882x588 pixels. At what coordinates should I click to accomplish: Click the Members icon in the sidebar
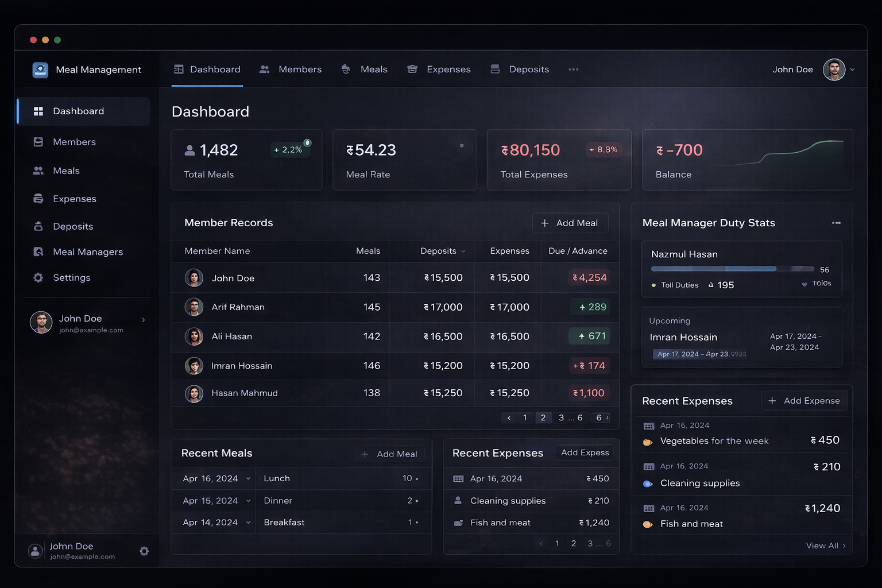(x=38, y=142)
